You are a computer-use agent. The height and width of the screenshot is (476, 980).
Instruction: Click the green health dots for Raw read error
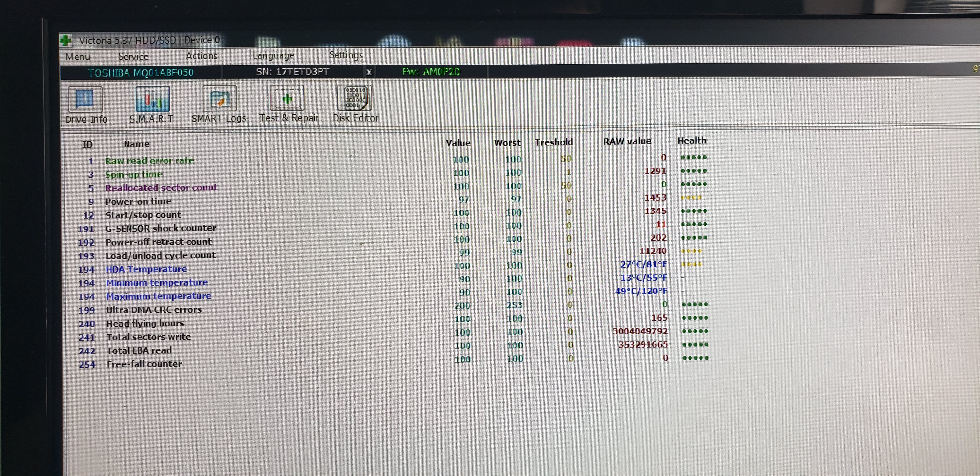(x=693, y=157)
